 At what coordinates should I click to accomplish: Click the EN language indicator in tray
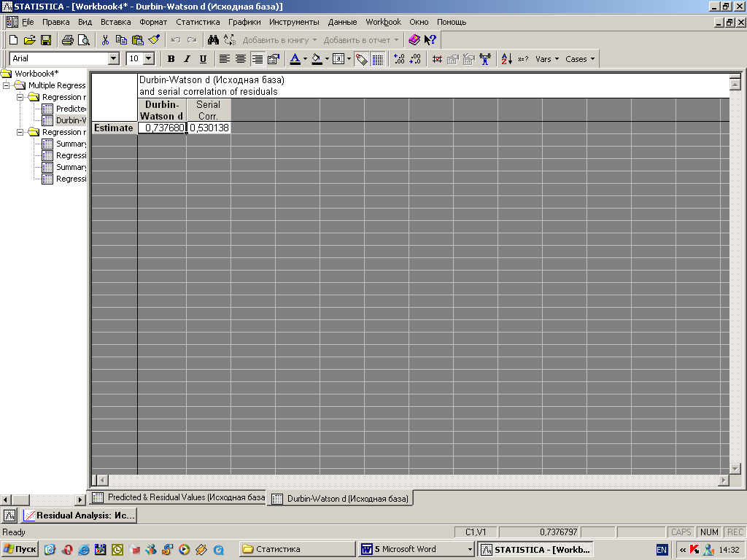click(662, 550)
